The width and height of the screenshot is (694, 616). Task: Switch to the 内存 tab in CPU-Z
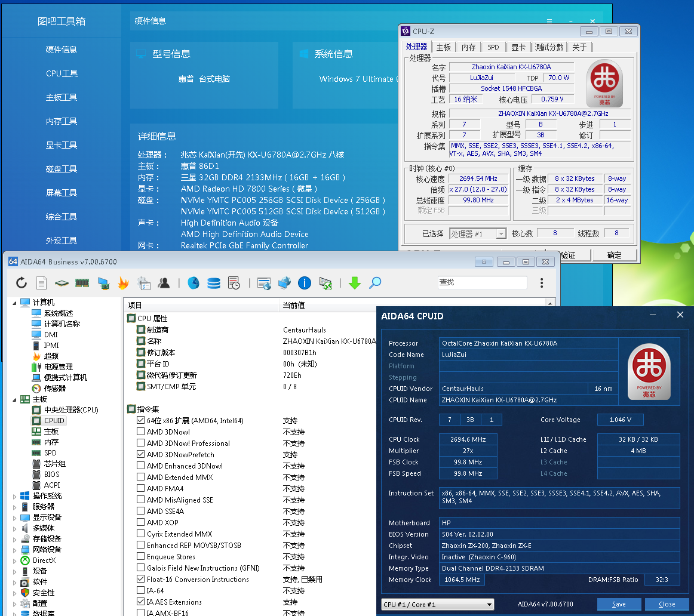[468, 47]
